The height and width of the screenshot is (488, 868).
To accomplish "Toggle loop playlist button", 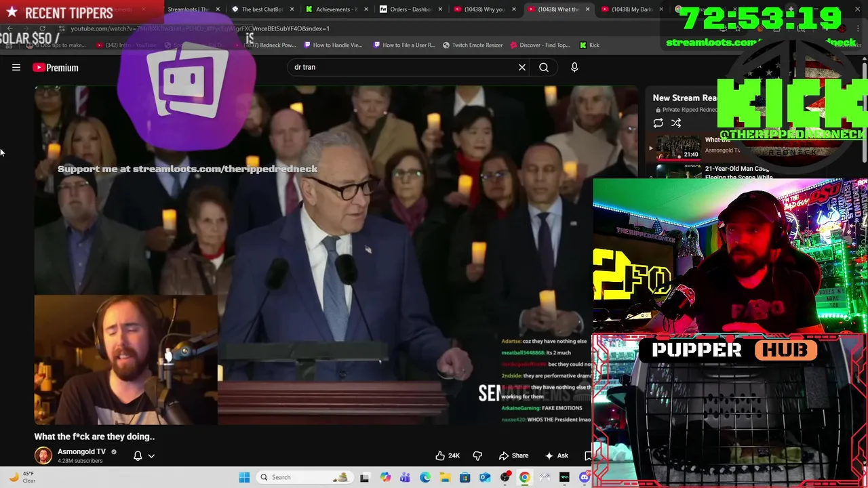I will (658, 123).
